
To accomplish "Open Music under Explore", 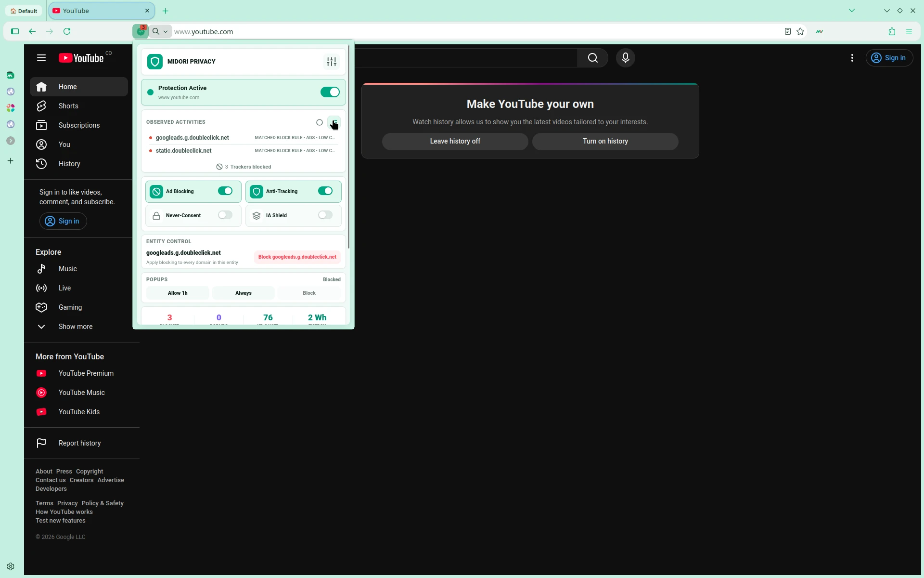I will (x=79, y=269).
